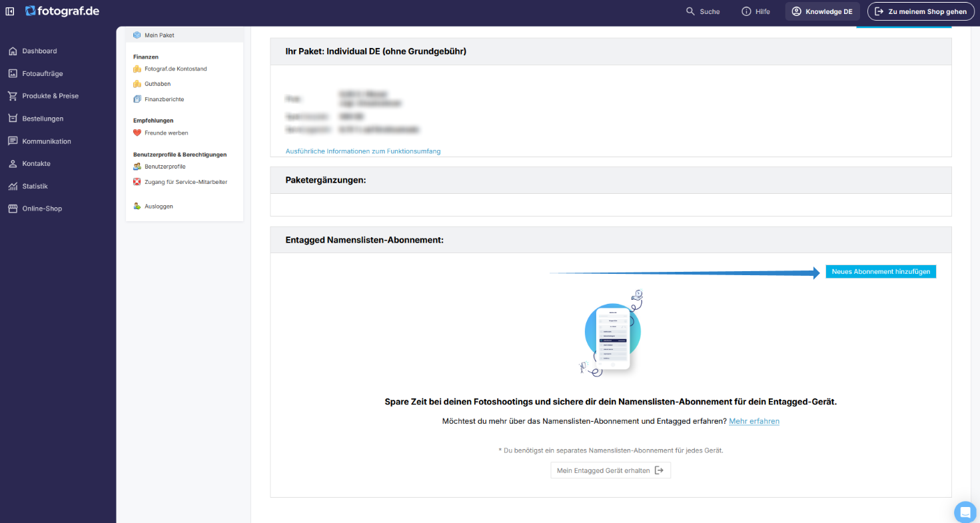Open Guthaben in settings menu

(x=157, y=84)
